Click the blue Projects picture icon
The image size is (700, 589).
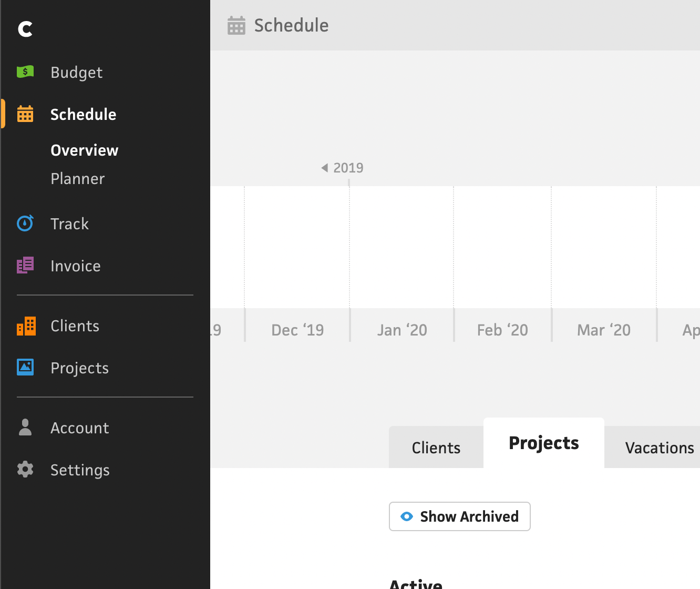tap(25, 368)
